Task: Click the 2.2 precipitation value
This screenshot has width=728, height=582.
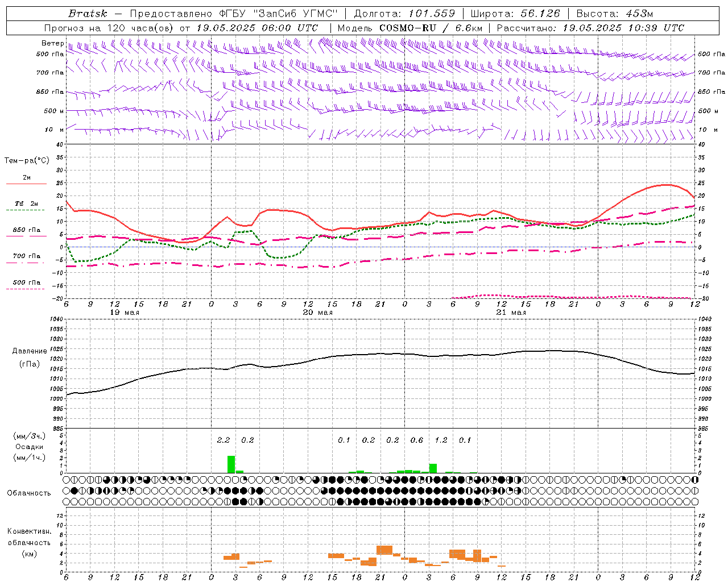Action: pyautogui.click(x=224, y=440)
